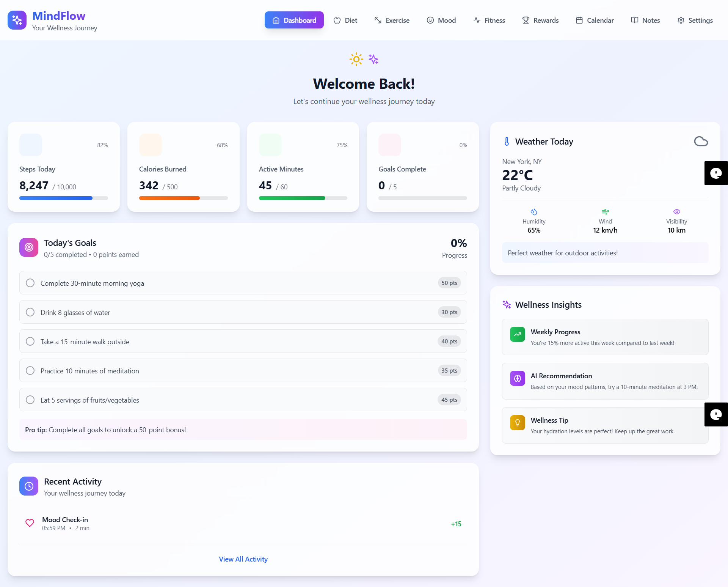Mark "Drink 8 glasses of water" complete
The height and width of the screenshot is (587, 728).
click(30, 312)
